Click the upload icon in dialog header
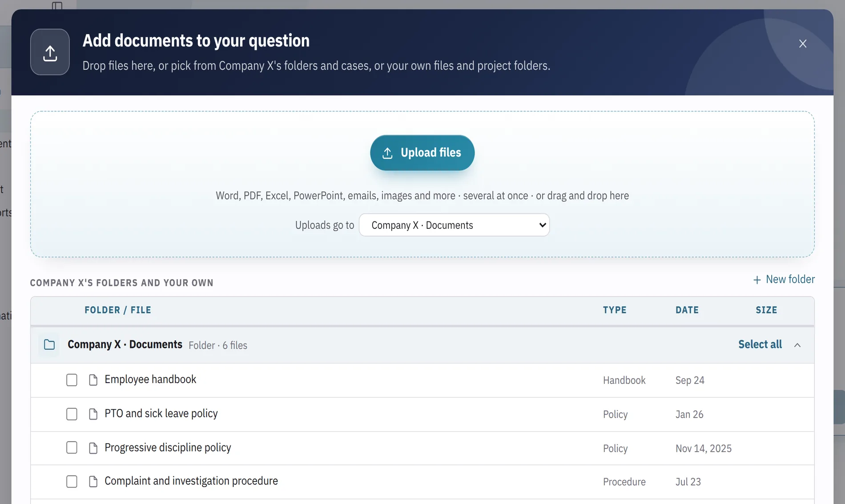Screen dimensions: 845x504 coord(50,52)
